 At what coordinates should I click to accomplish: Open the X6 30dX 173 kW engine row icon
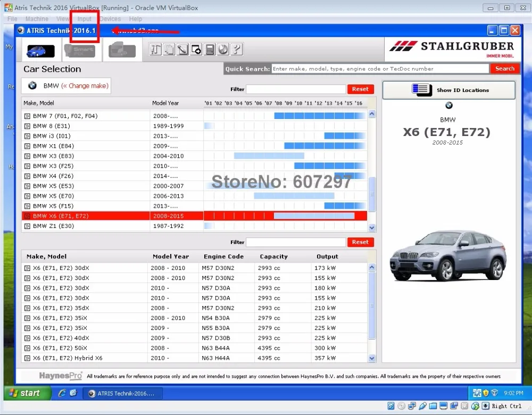click(x=27, y=268)
